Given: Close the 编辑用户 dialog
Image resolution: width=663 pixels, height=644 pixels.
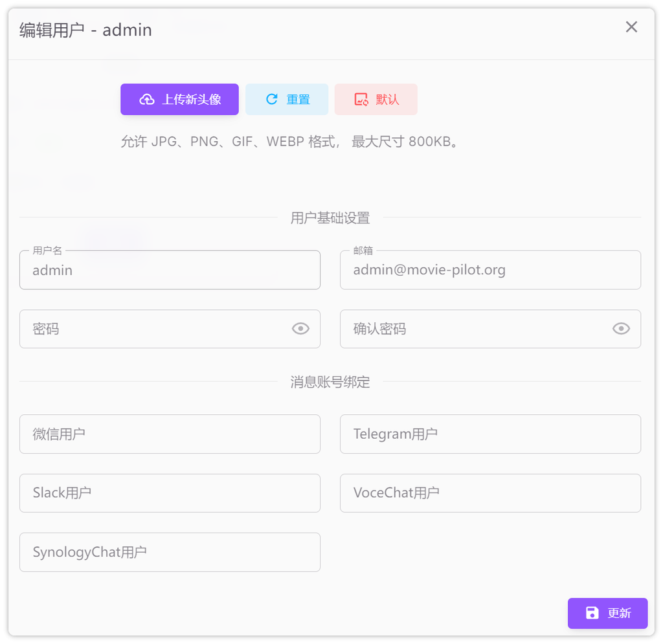Looking at the screenshot, I should coord(631,27).
